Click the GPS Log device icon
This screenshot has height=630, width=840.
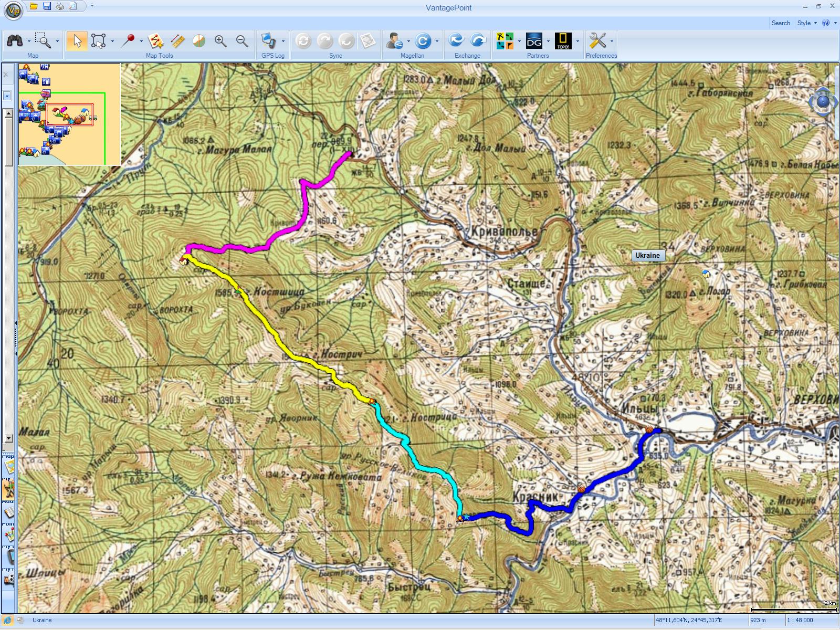pyautogui.click(x=269, y=41)
